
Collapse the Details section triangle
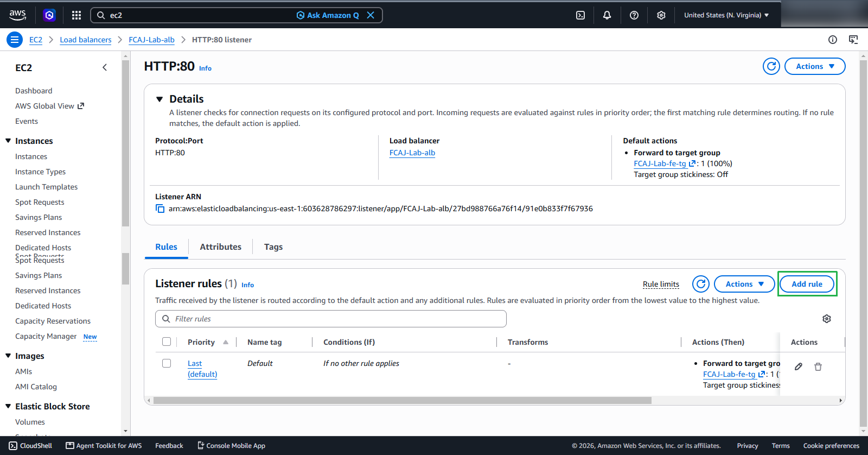pos(159,99)
